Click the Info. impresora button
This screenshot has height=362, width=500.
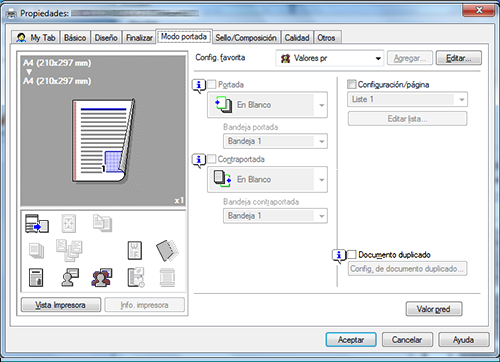pyautogui.click(x=144, y=305)
